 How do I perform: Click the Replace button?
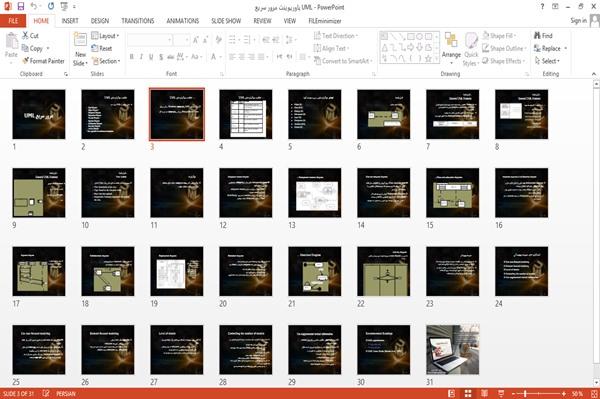coord(550,48)
